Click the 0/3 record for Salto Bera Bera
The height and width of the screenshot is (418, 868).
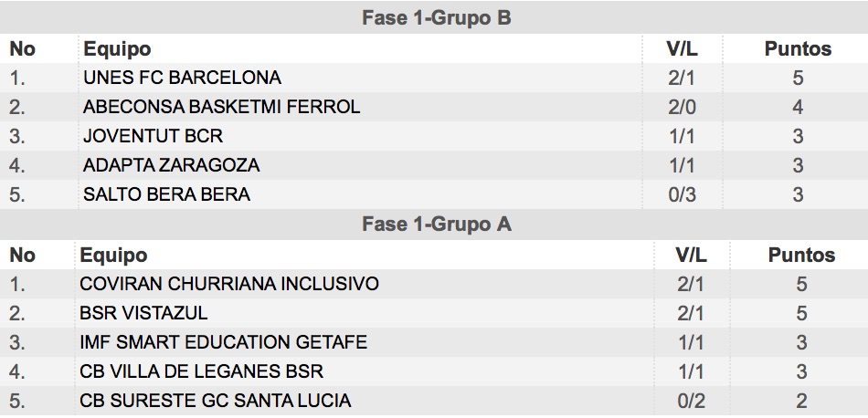tap(682, 194)
